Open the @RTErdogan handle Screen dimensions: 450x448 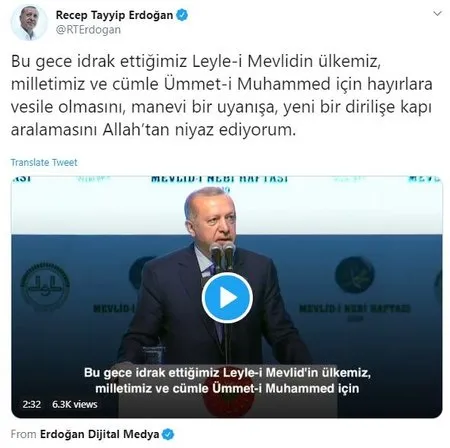click(x=88, y=30)
